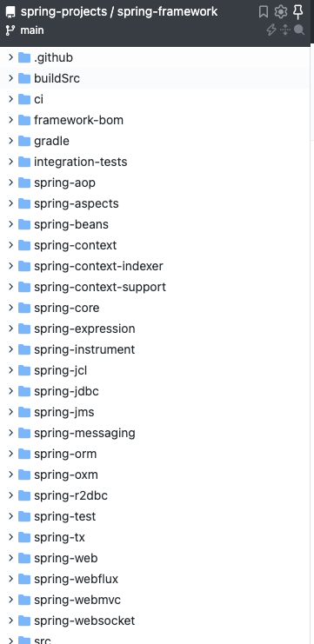The image size is (314, 644).
Task: Open the search magnifier icon
Action: click(x=299, y=30)
